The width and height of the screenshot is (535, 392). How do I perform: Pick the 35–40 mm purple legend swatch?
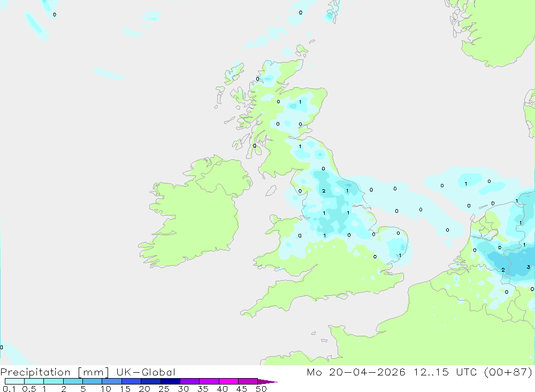coord(209,381)
